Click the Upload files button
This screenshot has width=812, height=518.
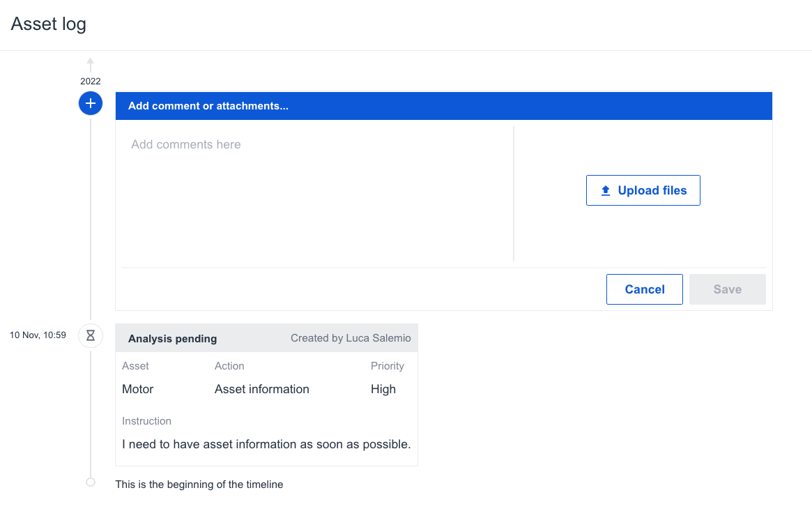tap(643, 190)
